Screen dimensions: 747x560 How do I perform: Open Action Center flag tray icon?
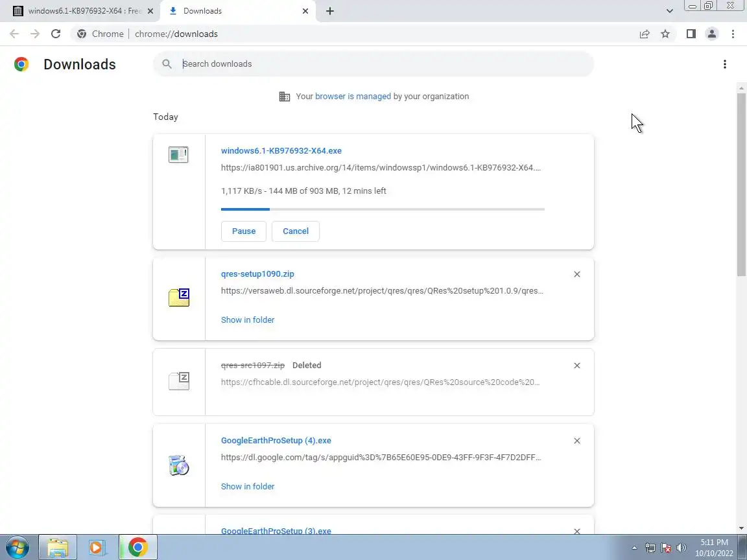666,548
